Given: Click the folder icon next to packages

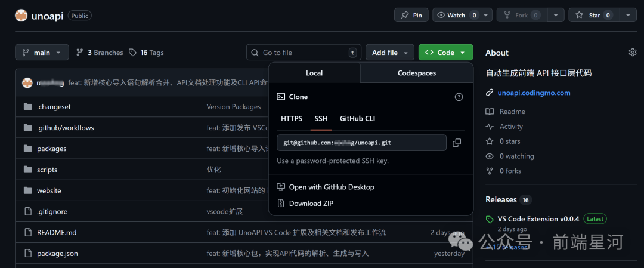Looking at the screenshot, I should (x=27, y=149).
